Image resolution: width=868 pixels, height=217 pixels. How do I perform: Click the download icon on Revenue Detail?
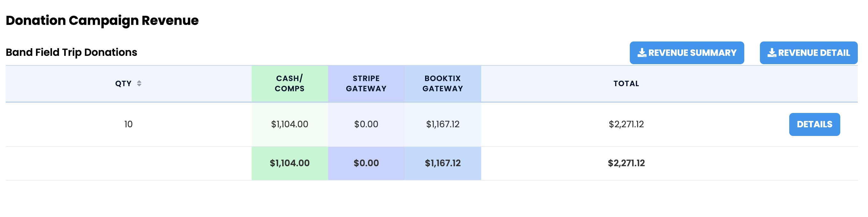pyautogui.click(x=772, y=53)
